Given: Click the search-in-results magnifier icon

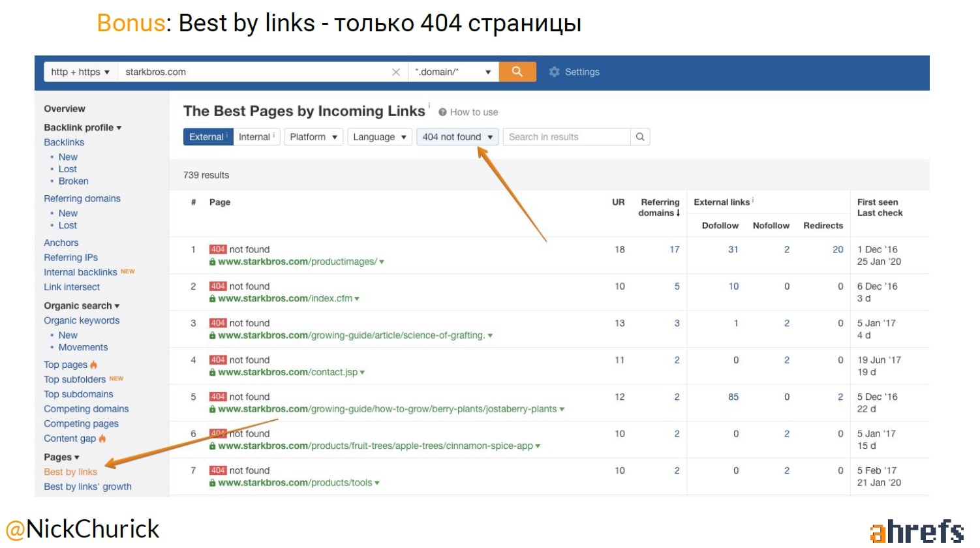Looking at the screenshot, I should click(640, 137).
